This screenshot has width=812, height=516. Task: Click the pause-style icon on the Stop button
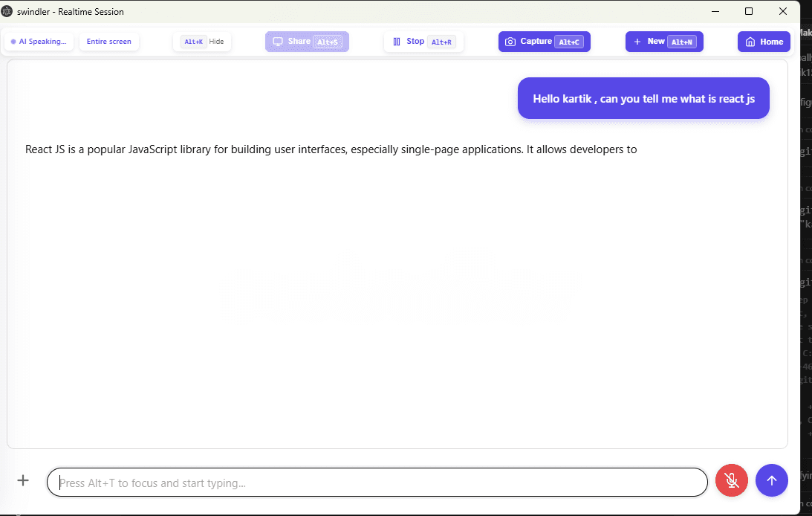[396, 41]
